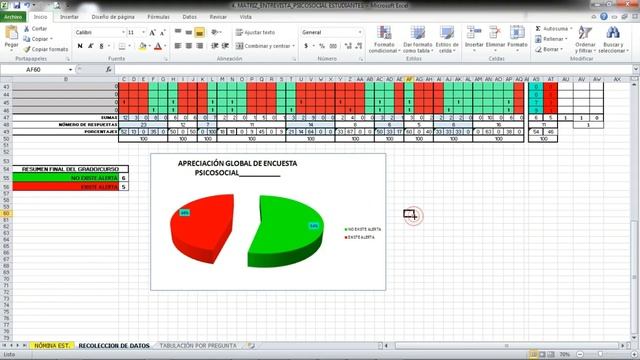Align text right icon

(199, 46)
